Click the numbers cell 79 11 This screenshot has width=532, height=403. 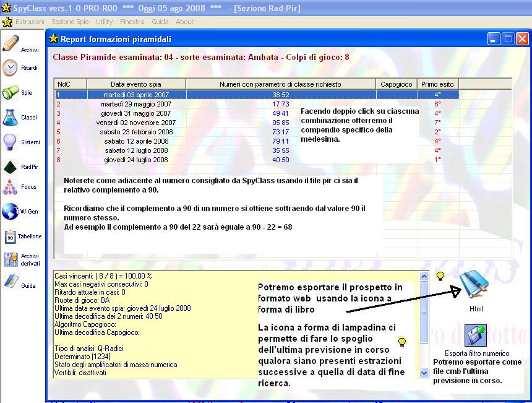click(x=280, y=141)
